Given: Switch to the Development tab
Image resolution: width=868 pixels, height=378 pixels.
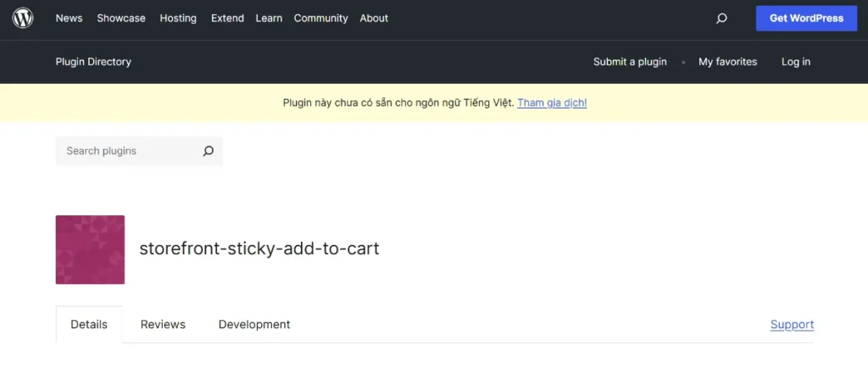Looking at the screenshot, I should tap(254, 325).
